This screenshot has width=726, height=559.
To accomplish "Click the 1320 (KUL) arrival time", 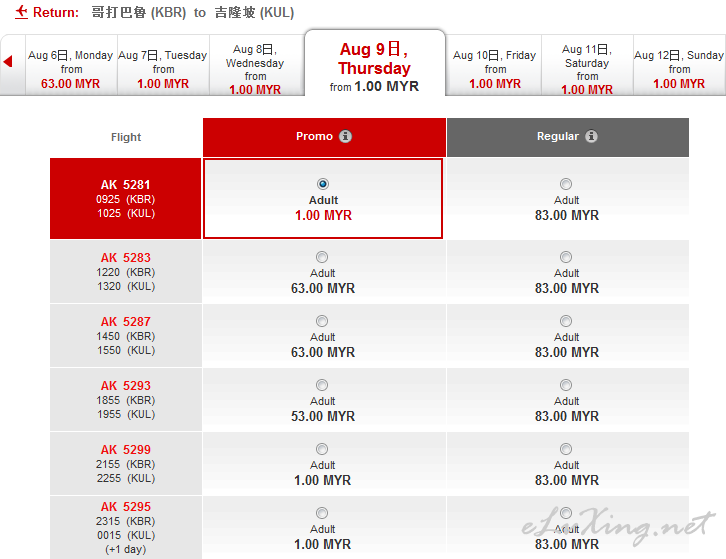I will 125,286.
